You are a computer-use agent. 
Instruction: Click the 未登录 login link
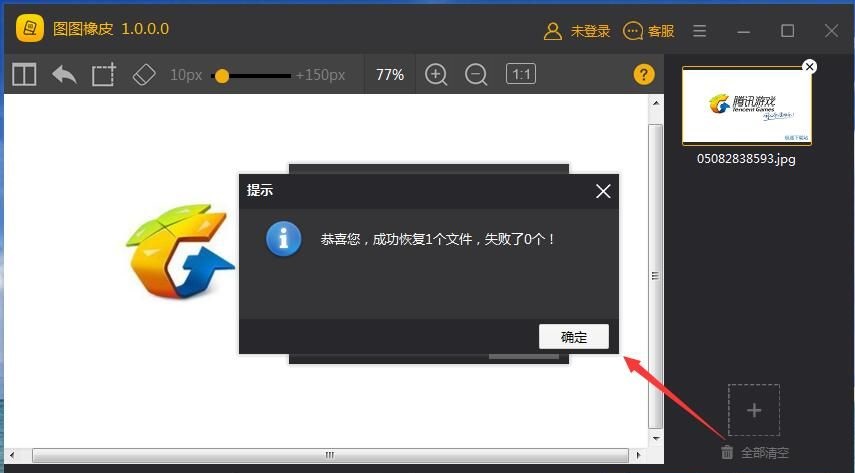[577, 31]
